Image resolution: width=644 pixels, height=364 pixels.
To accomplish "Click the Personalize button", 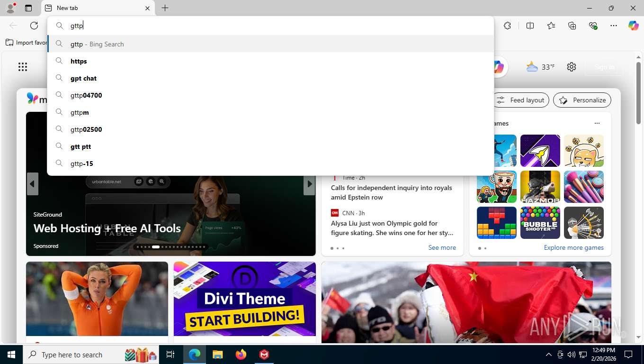I will [582, 100].
